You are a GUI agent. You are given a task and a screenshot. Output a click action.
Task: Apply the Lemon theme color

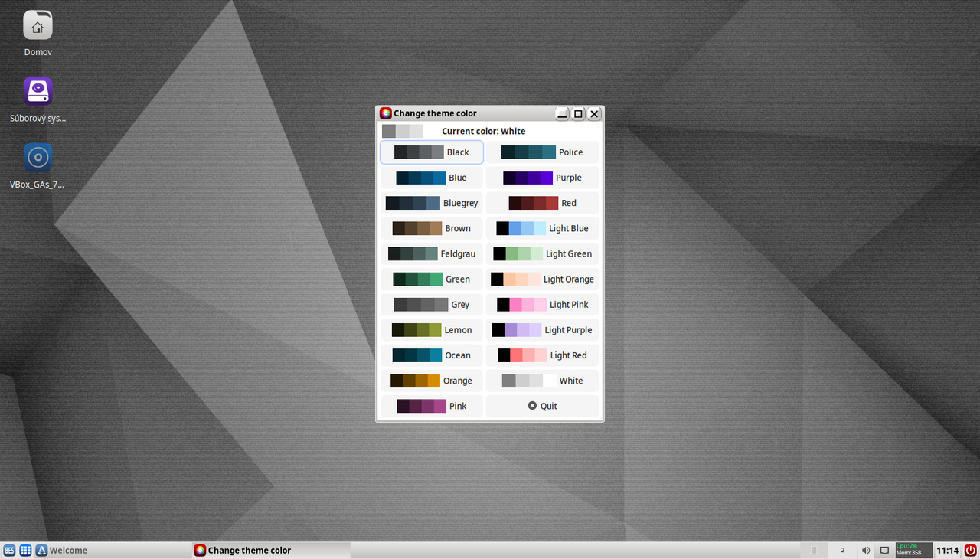(432, 329)
